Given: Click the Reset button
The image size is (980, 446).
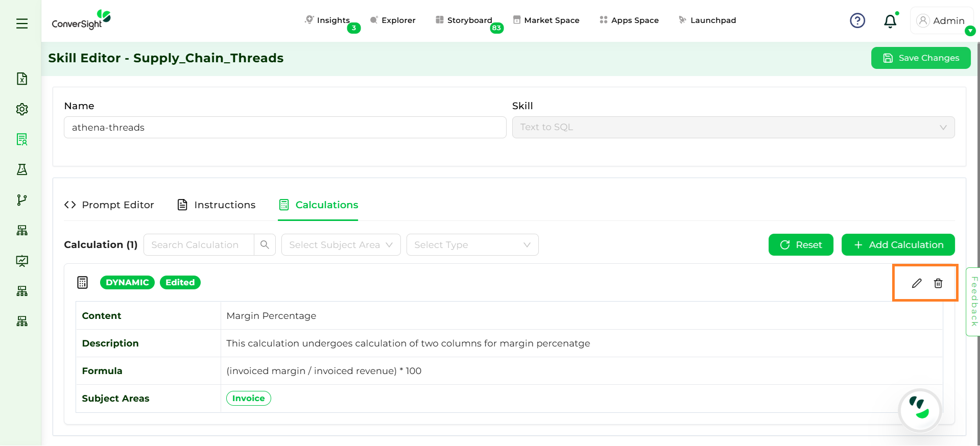Looking at the screenshot, I should click(801, 245).
